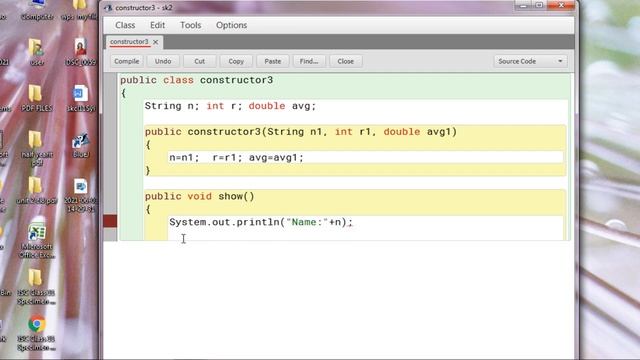Open the 2021-06-03 recording file icon
Viewport: 640px width, 360px height.
80,195
